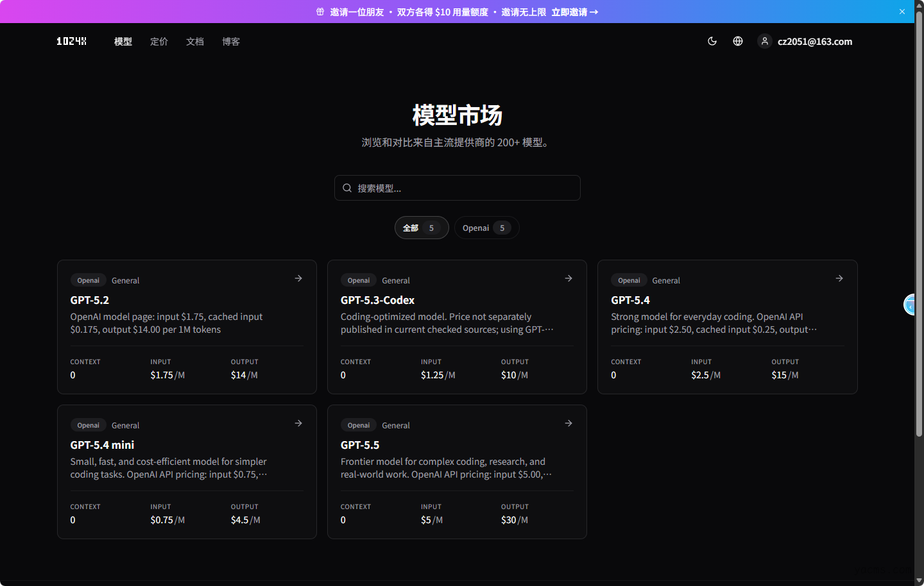Screen dimensions: 924x586
Task: Click the gift icon in banner
Action: click(x=320, y=12)
